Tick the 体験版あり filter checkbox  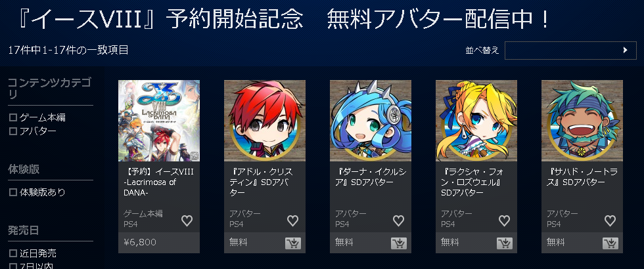coord(13,192)
